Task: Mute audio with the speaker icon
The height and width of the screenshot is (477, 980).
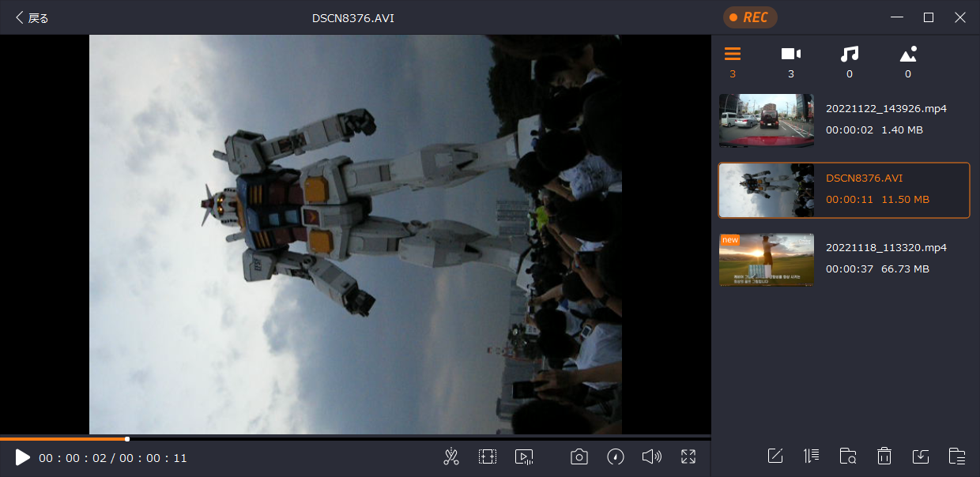Action: tap(652, 456)
